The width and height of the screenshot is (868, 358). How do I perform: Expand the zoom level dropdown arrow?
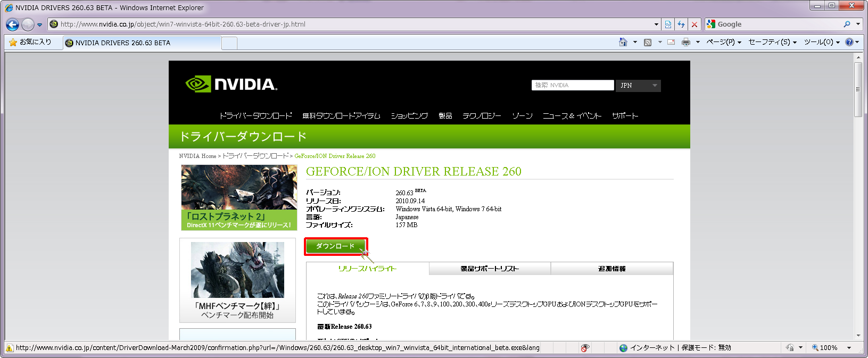click(849, 348)
